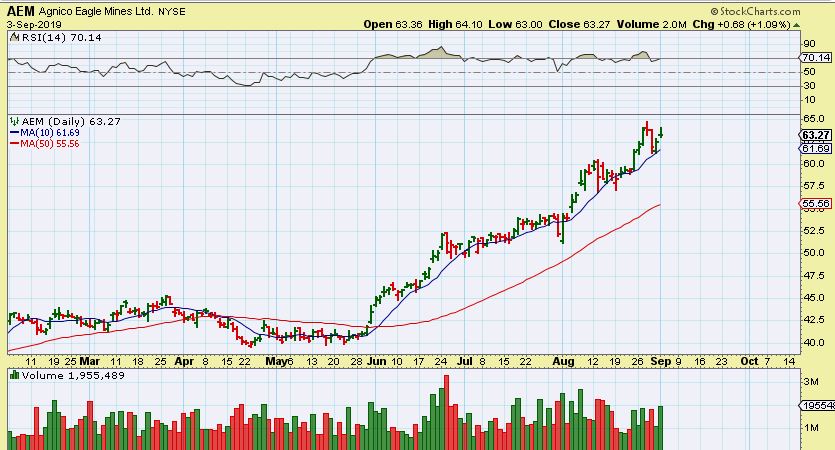Click the blue MA(10) line swatch in the legend
835x450 pixels.
[14, 133]
